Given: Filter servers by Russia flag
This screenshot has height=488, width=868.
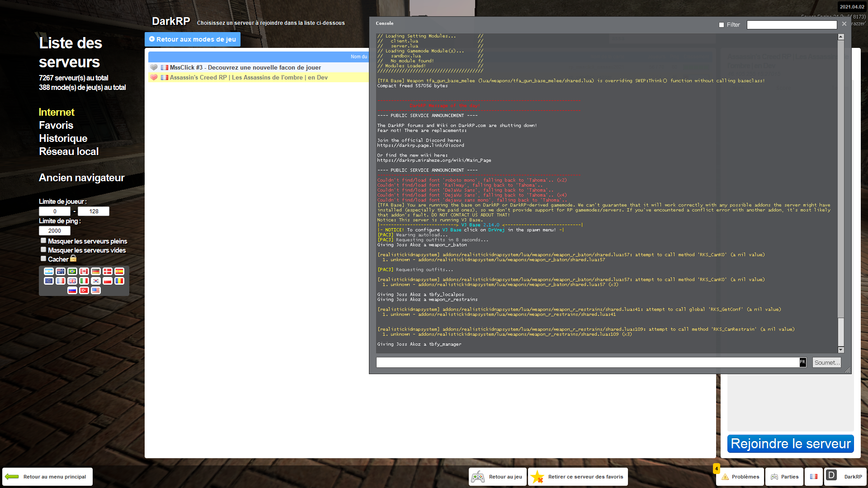Looking at the screenshot, I should pos(72,291).
